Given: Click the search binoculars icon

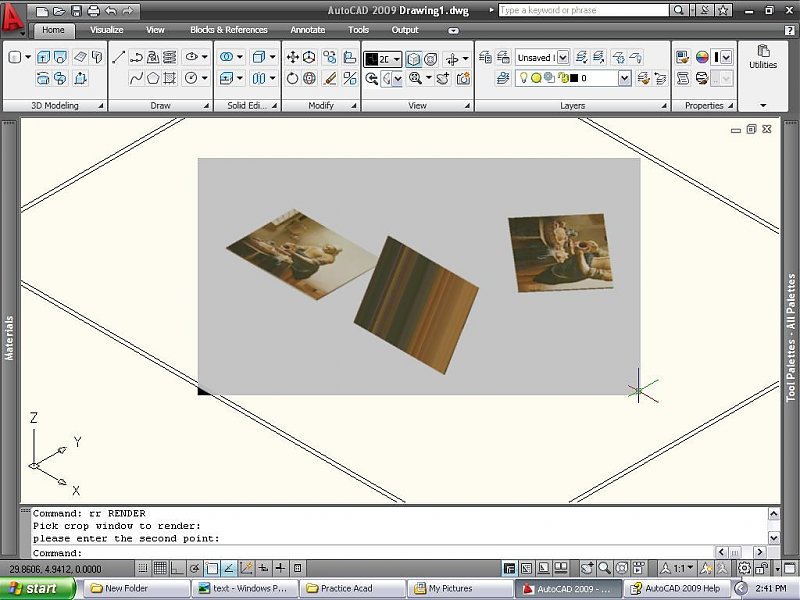Looking at the screenshot, I should (679, 10).
